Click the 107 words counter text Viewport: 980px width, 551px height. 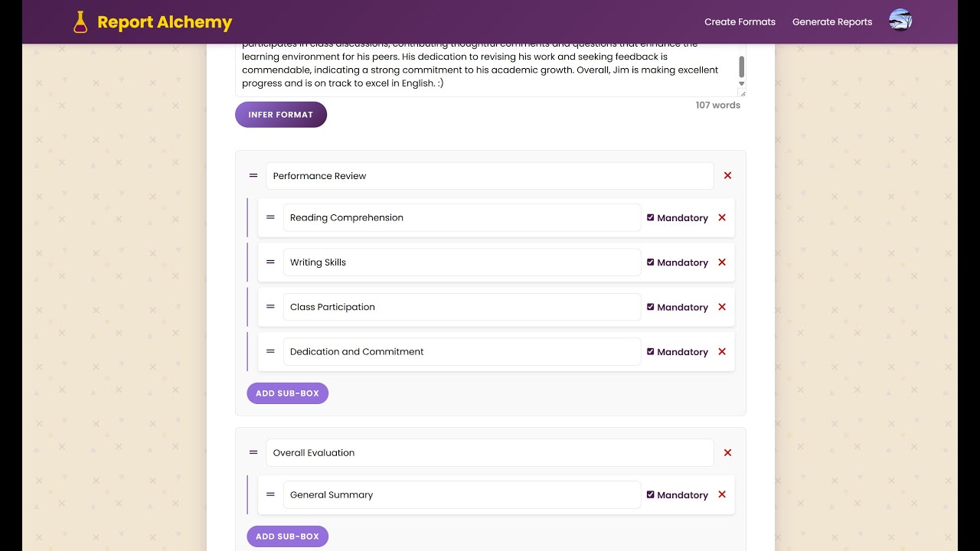(x=717, y=106)
